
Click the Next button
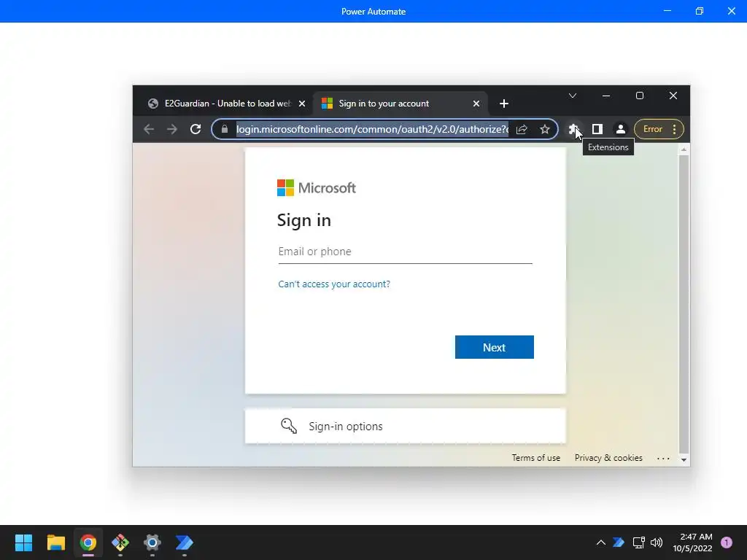(x=494, y=347)
